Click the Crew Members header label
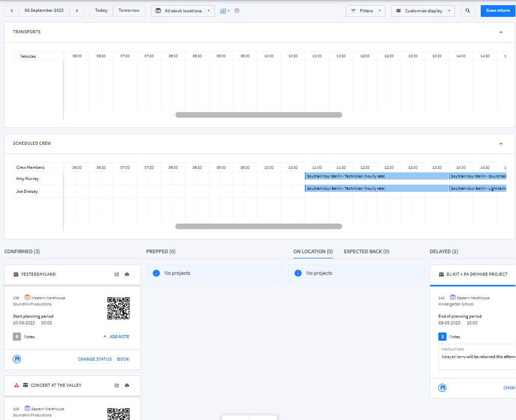The height and width of the screenshot is (420, 516). (30, 167)
